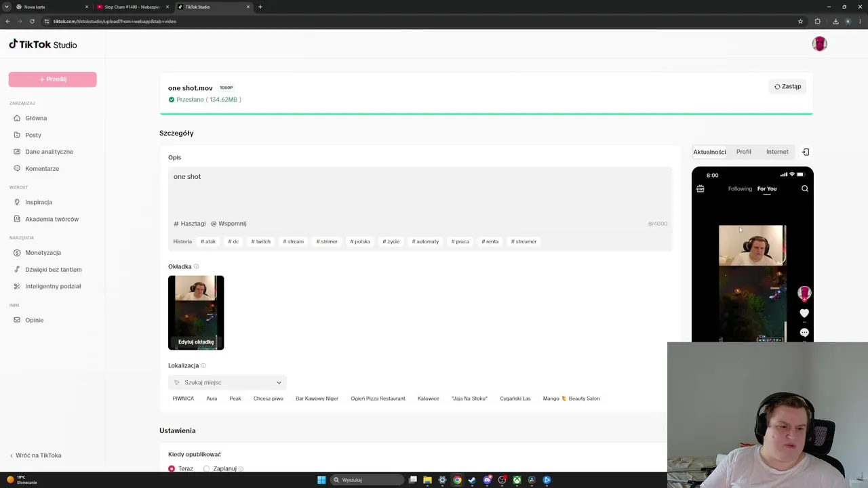Open the profile avatar menu
Screen dimensions: 868x488
pos(819,44)
